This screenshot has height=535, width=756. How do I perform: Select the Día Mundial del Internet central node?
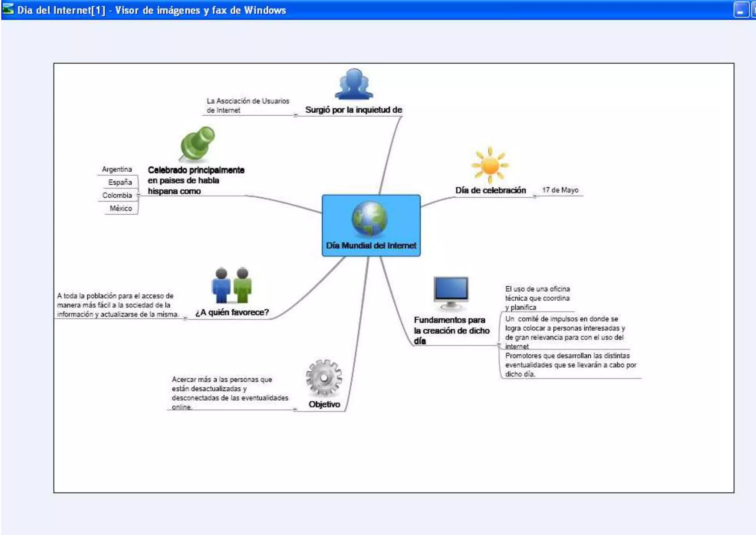(x=371, y=245)
